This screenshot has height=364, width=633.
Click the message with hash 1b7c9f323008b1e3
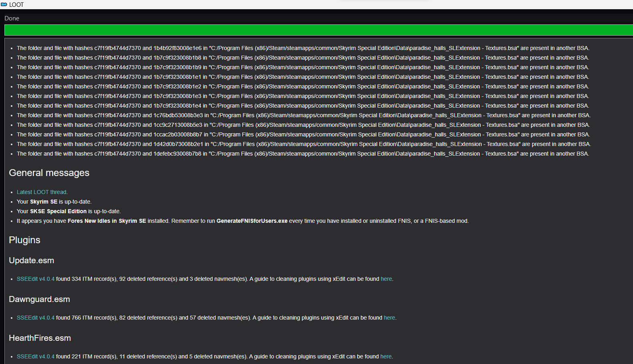303,96
